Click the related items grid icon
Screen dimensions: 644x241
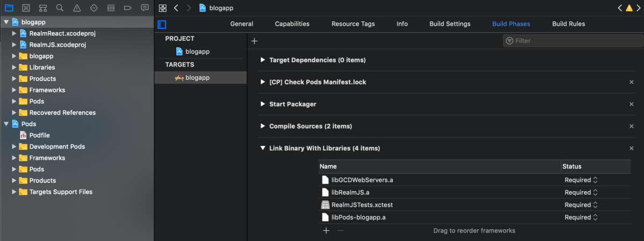pyautogui.click(x=163, y=8)
